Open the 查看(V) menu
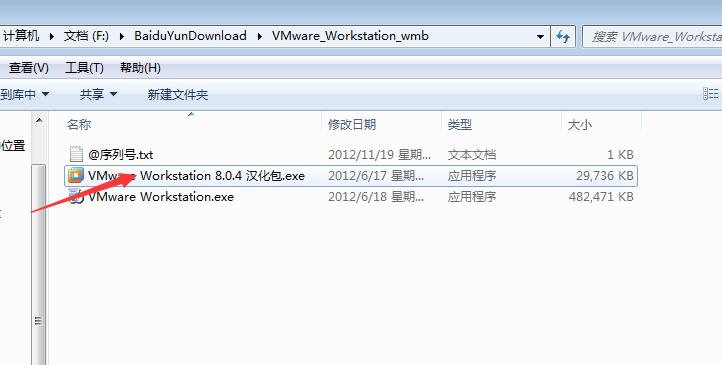 29,68
